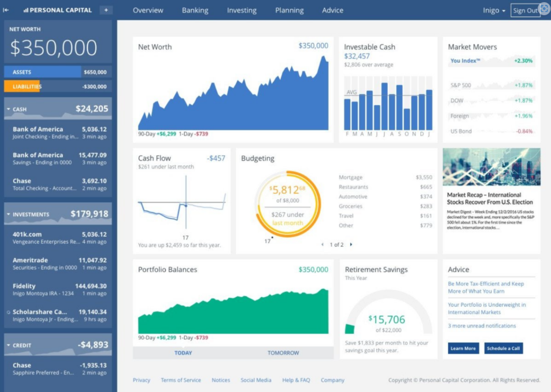
Task: Open the Inigo user dropdown
Action: (494, 11)
